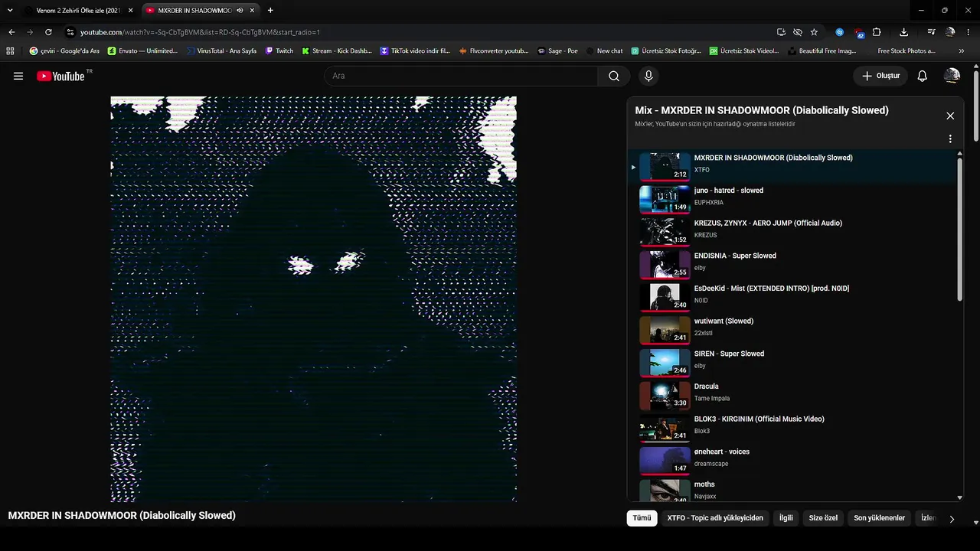Switch to the Venom 2 Zehirli Öfke tab

coord(78,11)
